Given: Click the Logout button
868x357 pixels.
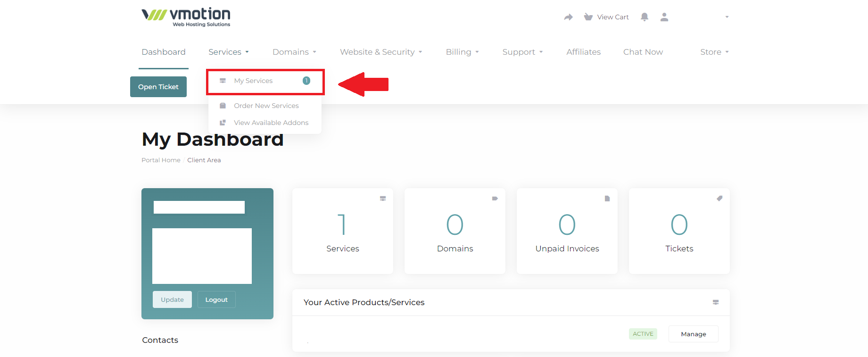Looking at the screenshot, I should [x=216, y=299].
